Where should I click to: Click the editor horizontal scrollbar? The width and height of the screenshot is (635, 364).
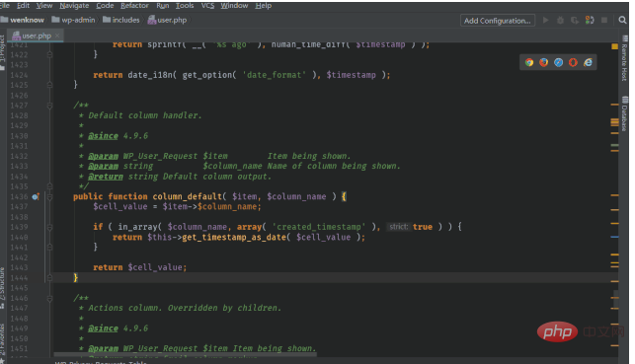tap(185, 355)
